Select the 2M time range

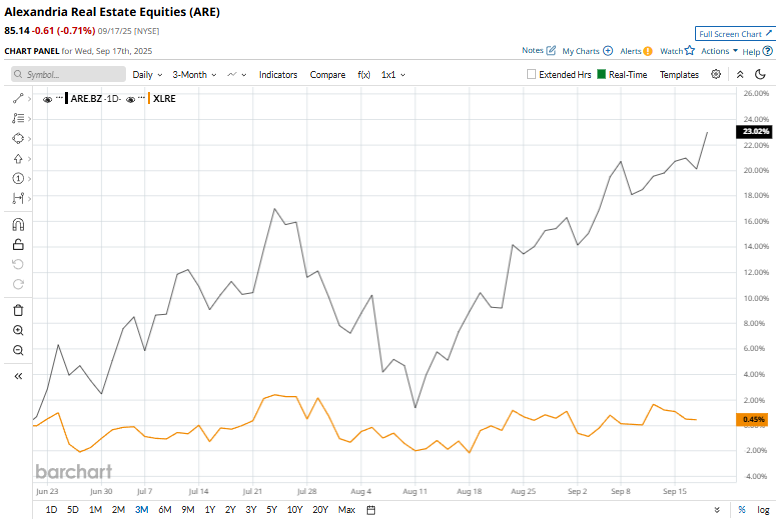[118, 510]
